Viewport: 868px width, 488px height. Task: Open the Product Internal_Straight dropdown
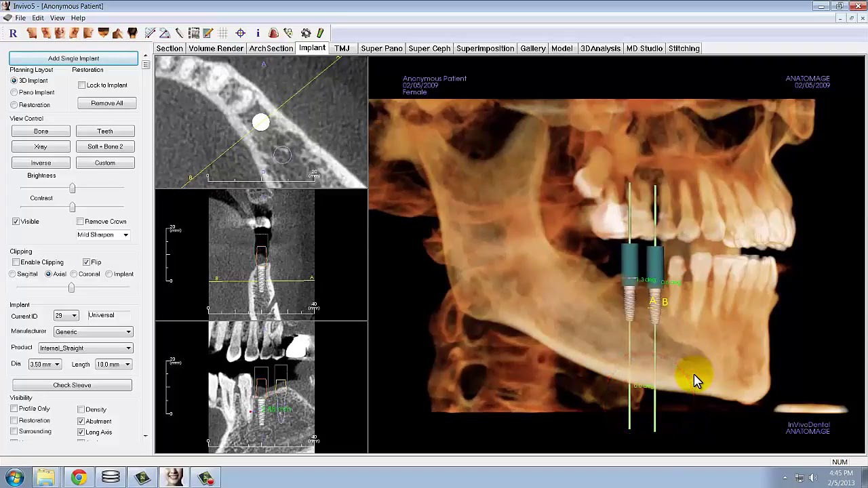click(85, 348)
